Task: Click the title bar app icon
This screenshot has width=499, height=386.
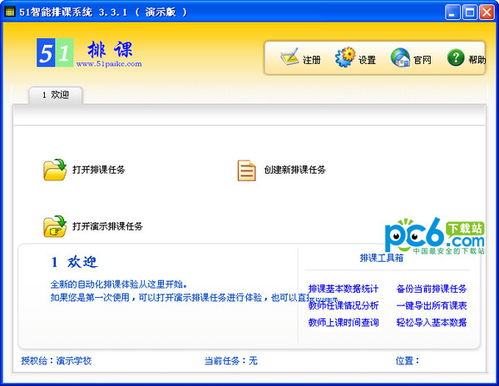Action: 10,12
